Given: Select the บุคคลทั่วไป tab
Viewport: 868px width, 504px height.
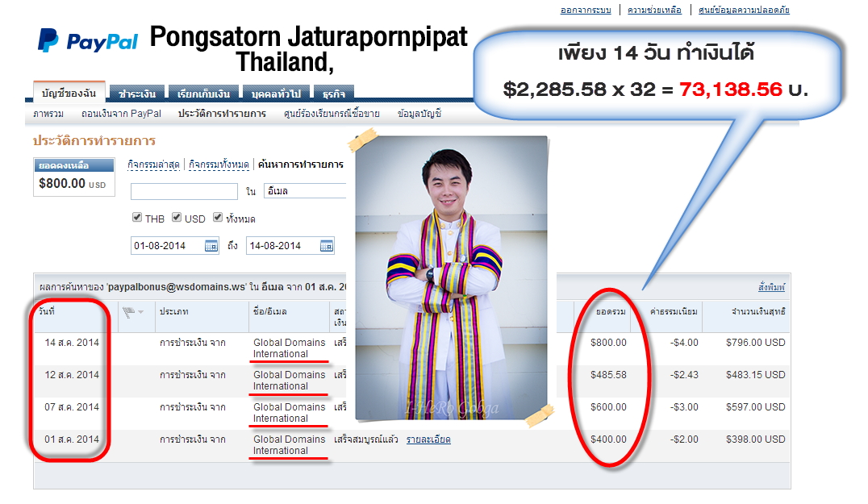Looking at the screenshot, I should tap(276, 94).
